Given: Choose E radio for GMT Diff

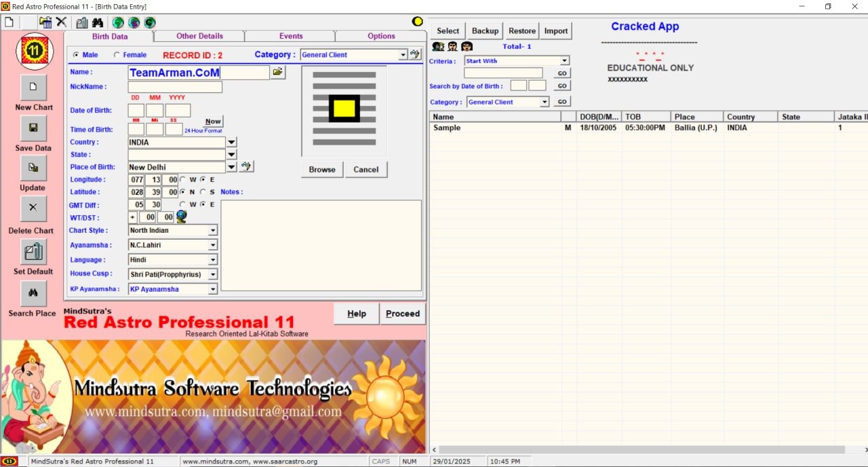Looking at the screenshot, I should pos(202,204).
